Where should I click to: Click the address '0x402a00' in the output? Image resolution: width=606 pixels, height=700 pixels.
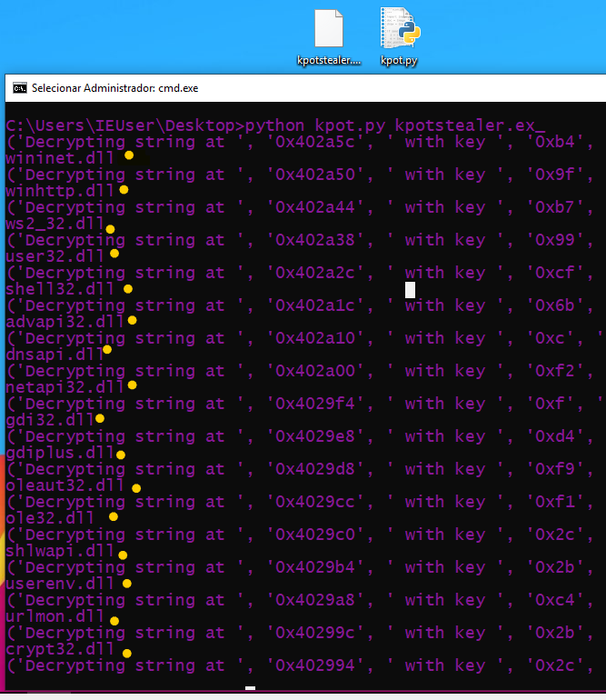(315, 371)
